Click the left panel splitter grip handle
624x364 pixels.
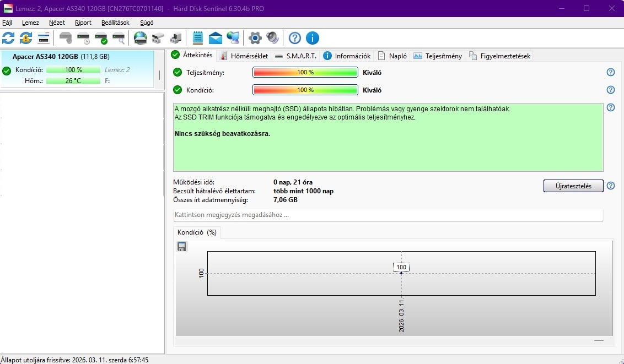[x=159, y=75]
